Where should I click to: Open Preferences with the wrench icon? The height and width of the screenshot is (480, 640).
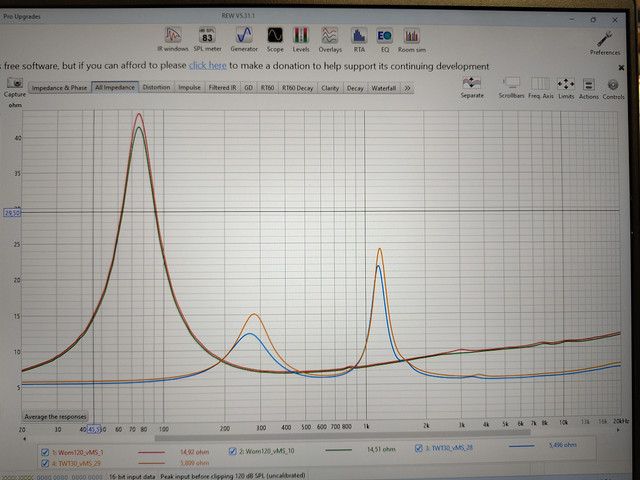coord(604,38)
